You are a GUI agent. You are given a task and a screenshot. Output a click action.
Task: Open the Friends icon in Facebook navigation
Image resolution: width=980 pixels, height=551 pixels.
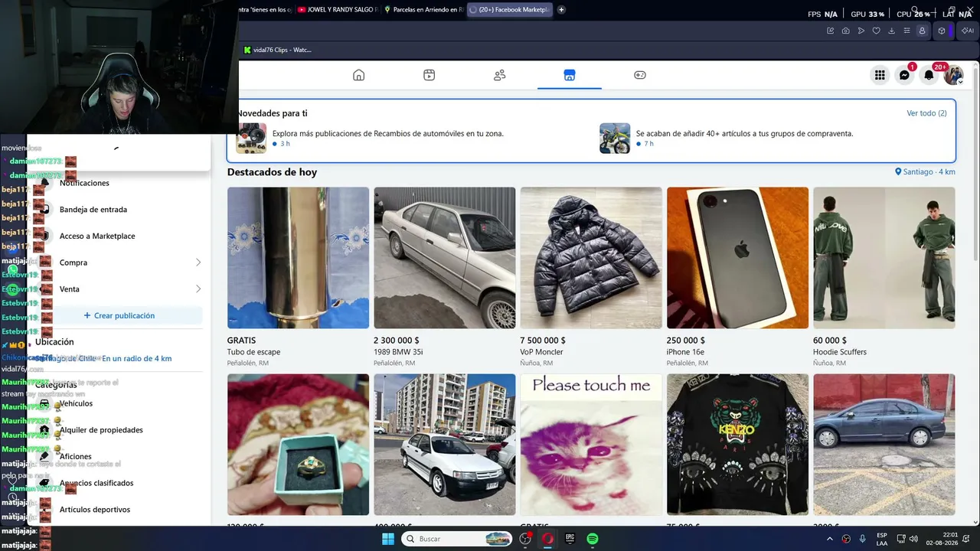pos(499,75)
